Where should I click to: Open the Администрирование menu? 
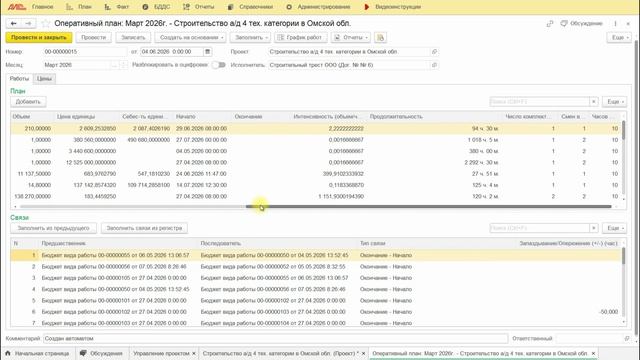click(x=318, y=7)
